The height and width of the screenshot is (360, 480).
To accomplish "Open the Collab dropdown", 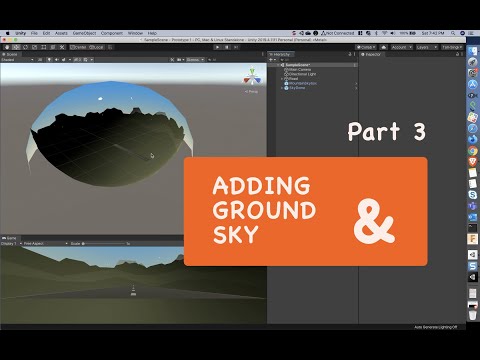I will (x=366, y=47).
